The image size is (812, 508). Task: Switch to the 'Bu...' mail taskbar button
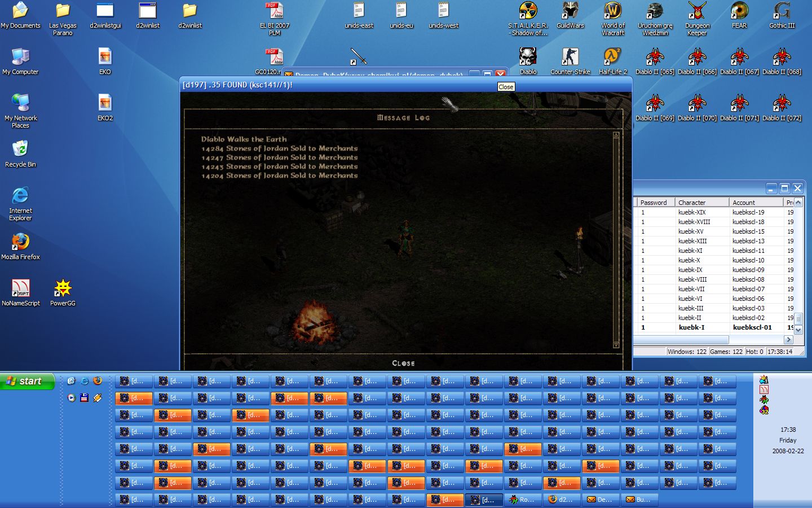click(x=639, y=500)
